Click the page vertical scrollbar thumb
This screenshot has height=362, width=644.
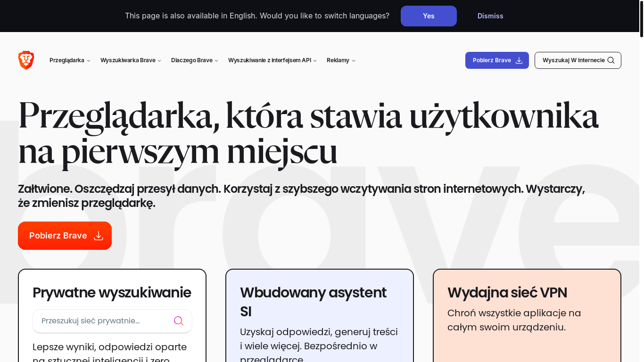[642, 19]
